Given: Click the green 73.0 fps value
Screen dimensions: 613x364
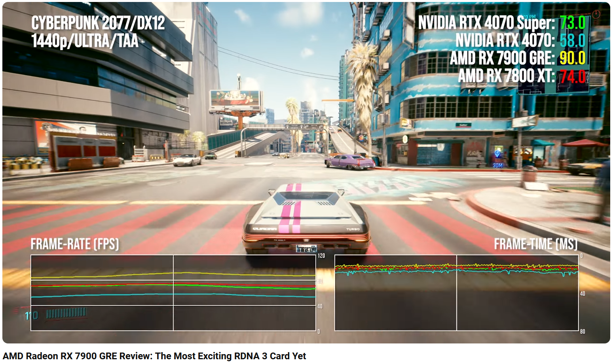Looking at the screenshot, I should coord(572,23).
